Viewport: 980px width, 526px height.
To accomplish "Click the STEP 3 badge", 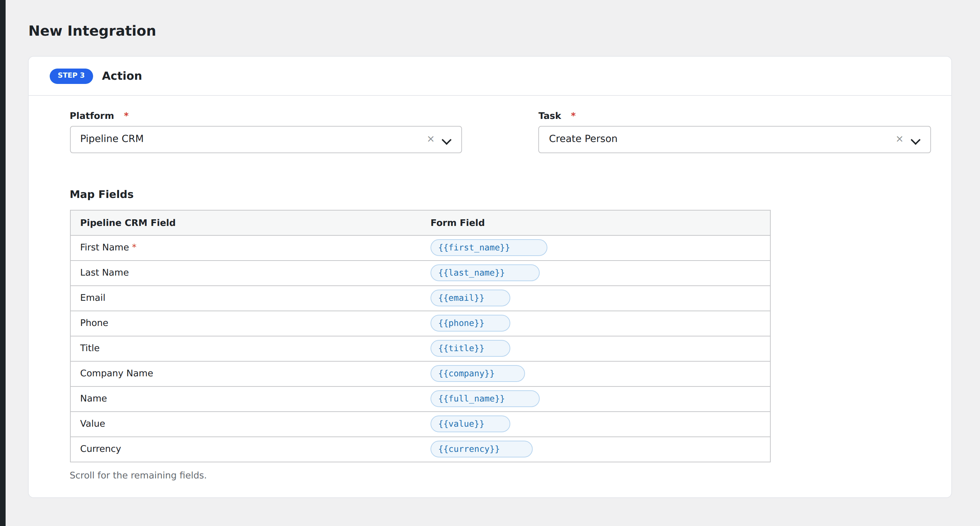I will pos(71,76).
